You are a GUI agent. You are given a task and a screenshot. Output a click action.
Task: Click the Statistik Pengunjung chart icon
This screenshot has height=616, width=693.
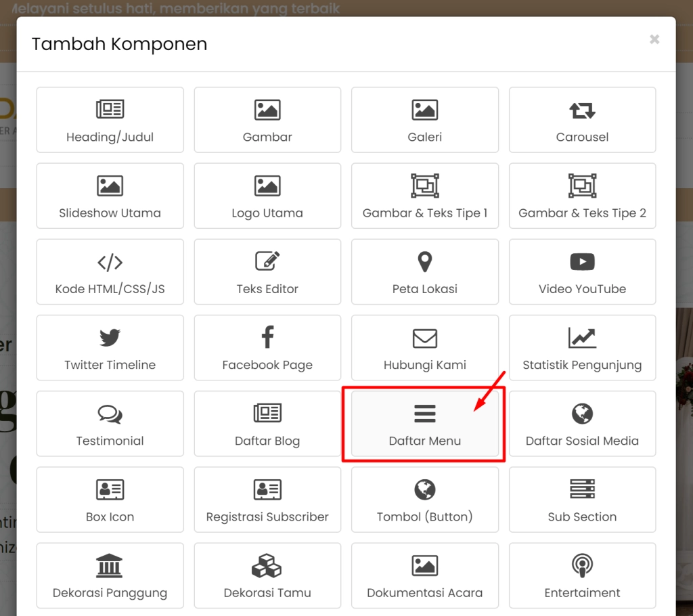[582, 338]
